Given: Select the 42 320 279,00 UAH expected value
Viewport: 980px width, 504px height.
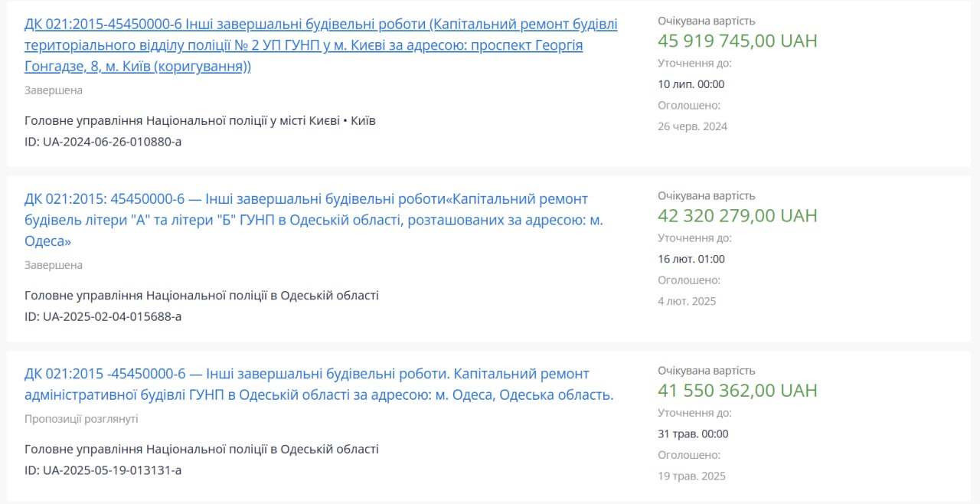Looking at the screenshot, I should click(737, 215).
